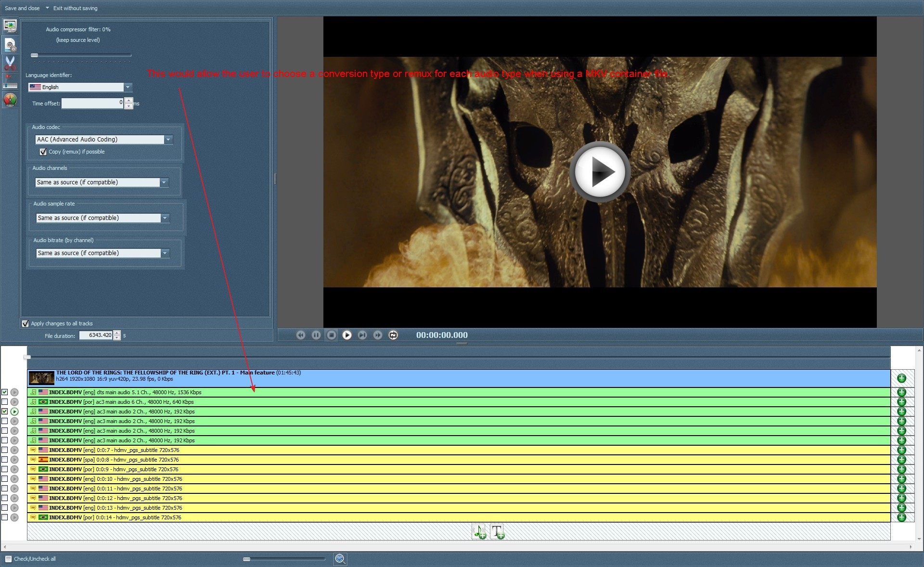This screenshot has height=567, width=924.
Task: Click the add subtitle text track icon
Action: [497, 532]
